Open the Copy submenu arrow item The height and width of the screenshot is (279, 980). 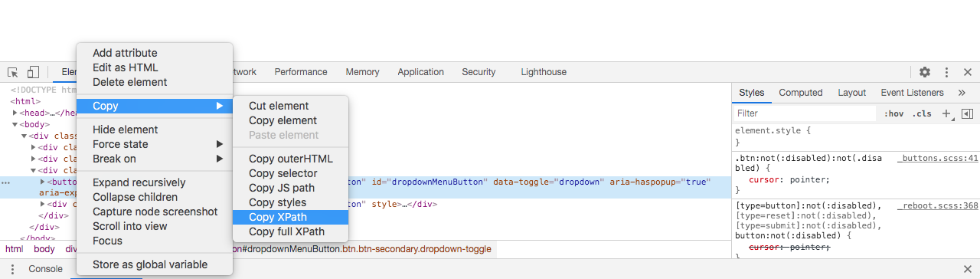pyautogui.click(x=155, y=106)
